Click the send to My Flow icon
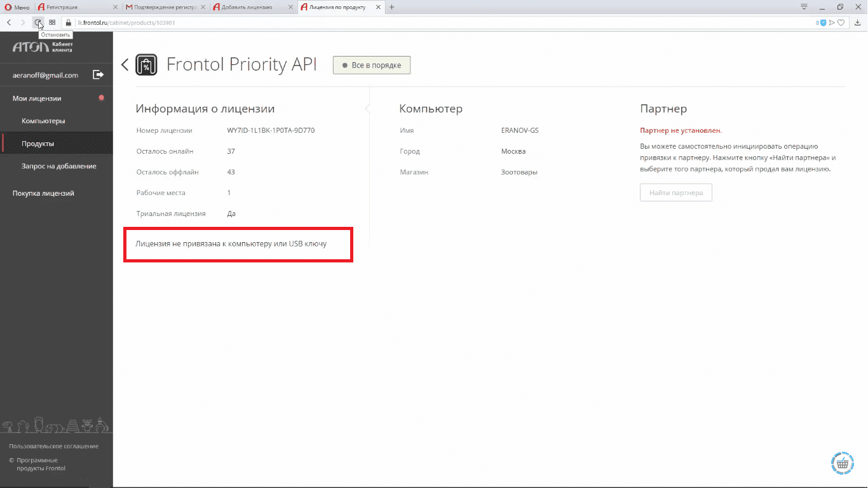The image size is (868, 488). [832, 22]
